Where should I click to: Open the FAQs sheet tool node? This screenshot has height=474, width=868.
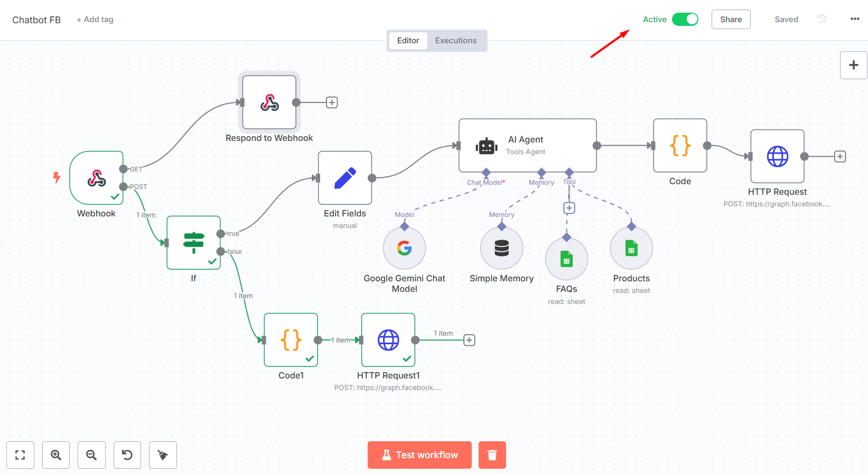click(x=567, y=259)
